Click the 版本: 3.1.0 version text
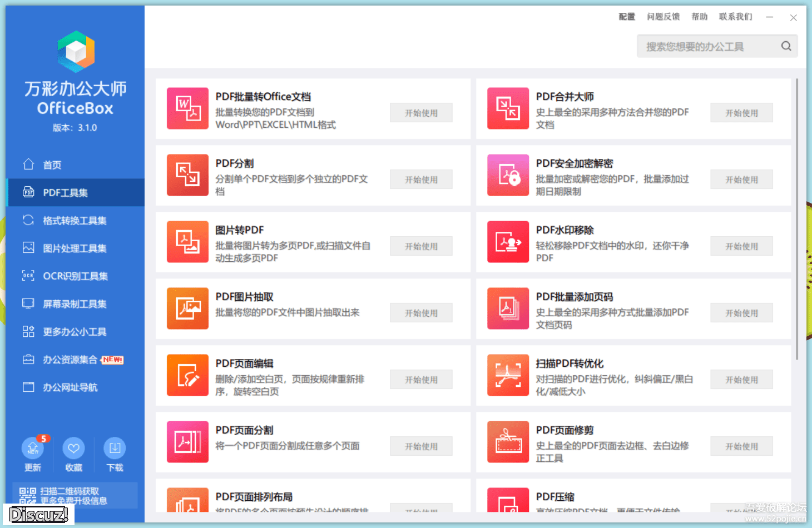Viewport: 812px width, 528px height. 75,128
